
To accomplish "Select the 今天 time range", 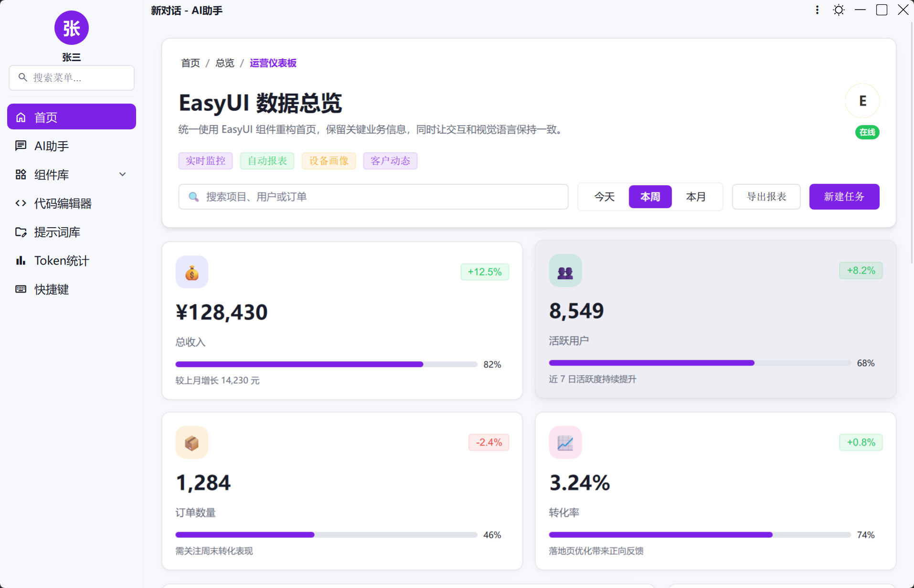I will (x=605, y=197).
